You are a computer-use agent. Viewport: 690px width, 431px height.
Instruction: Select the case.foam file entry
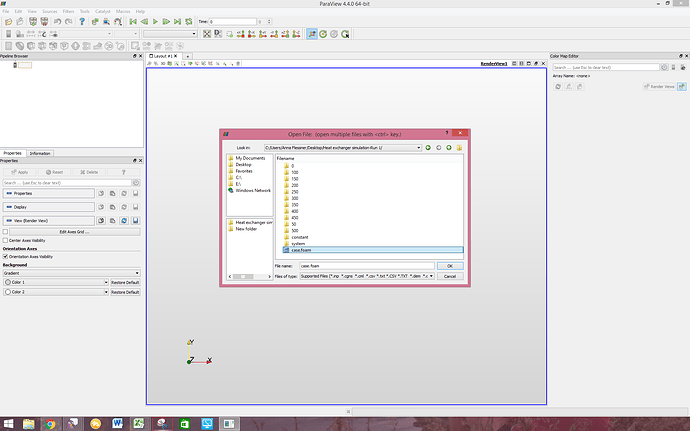click(x=301, y=249)
